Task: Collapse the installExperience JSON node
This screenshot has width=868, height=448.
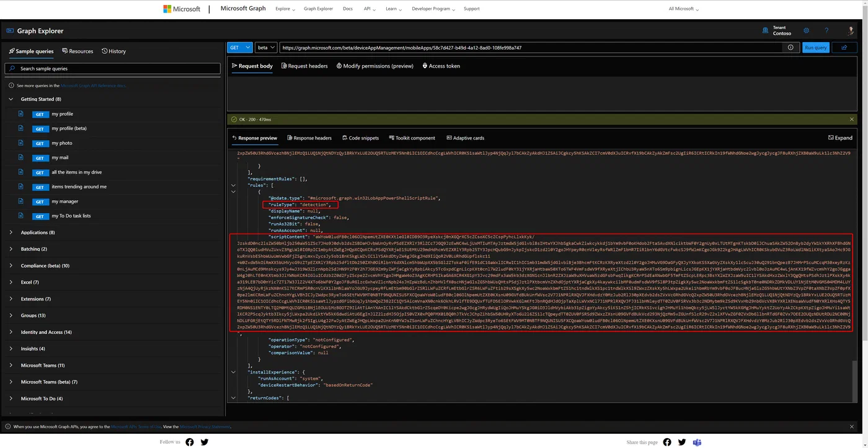Action: (x=234, y=372)
